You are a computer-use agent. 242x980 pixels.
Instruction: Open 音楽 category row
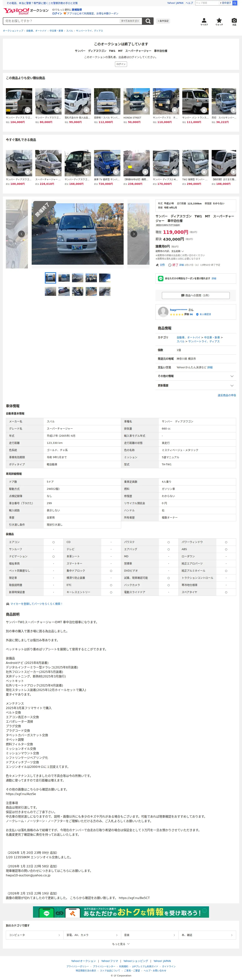pos(149,935)
